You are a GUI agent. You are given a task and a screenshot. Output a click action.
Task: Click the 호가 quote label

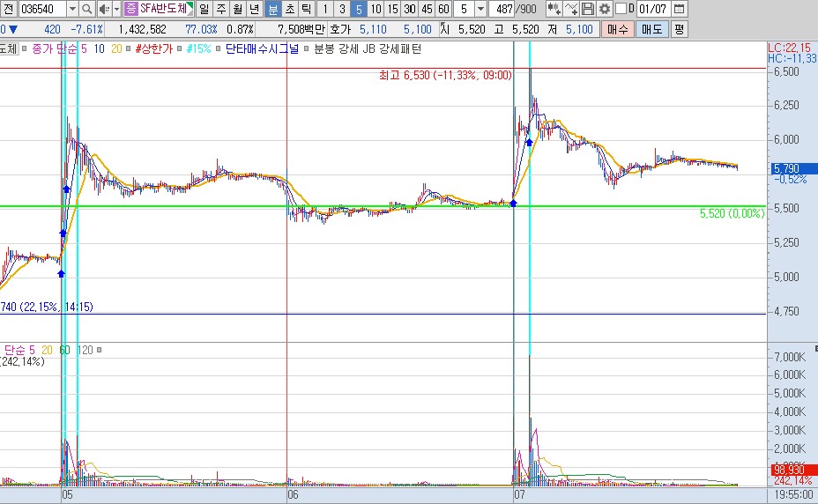[340, 29]
